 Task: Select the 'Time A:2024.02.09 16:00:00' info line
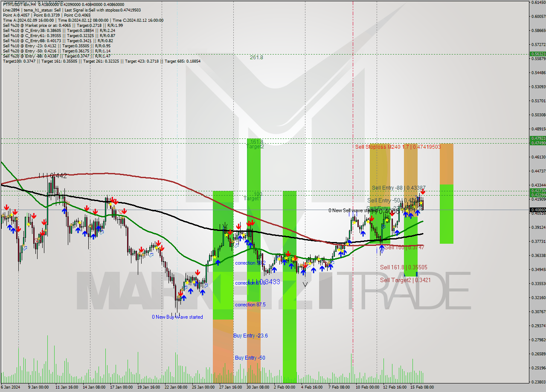(x=83, y=20)
